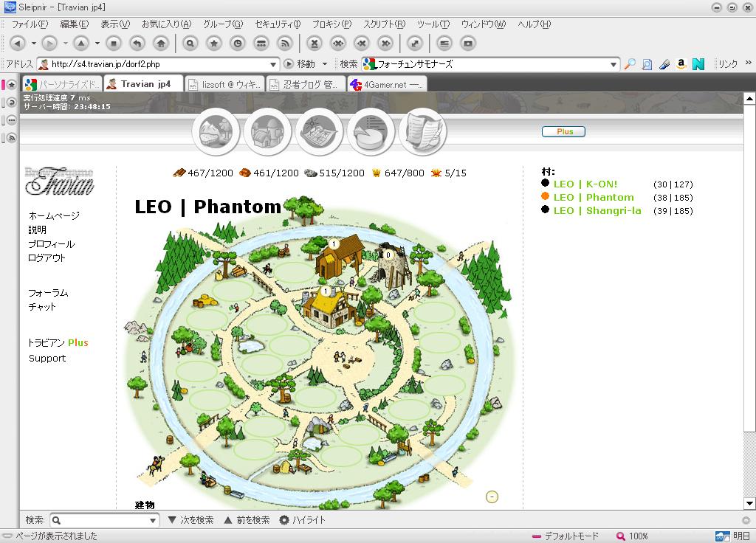This screenshot has height=543, width=756.
Task: Open the 移動 button dropdown arrow
Action: pyautogui.click(x=325, y=64)
